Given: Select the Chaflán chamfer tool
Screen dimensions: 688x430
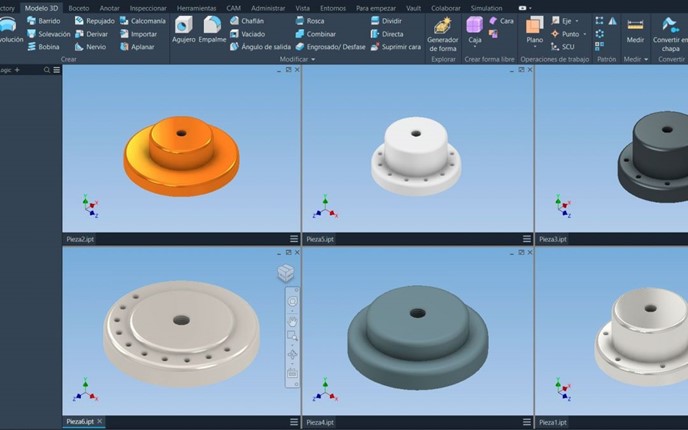Looking at the screenshot, I should pos(247,21).
